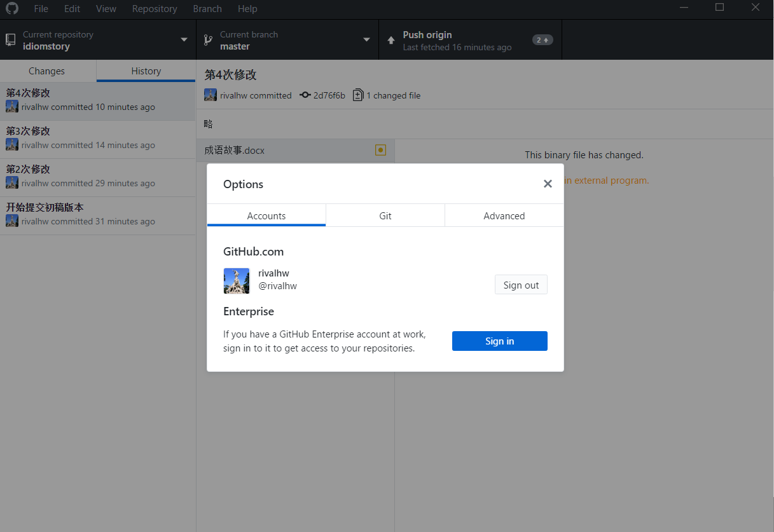Image resolution: width=774 pixels, height=532 pixels.
Task: Click the Push origin up-arrow icon
Action: (391, 40)
